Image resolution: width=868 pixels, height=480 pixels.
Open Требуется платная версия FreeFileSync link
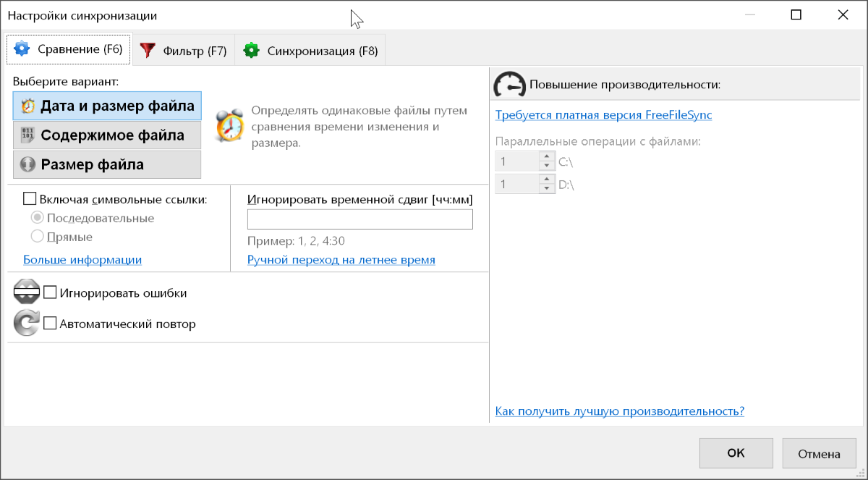click(x=603, y=114)
